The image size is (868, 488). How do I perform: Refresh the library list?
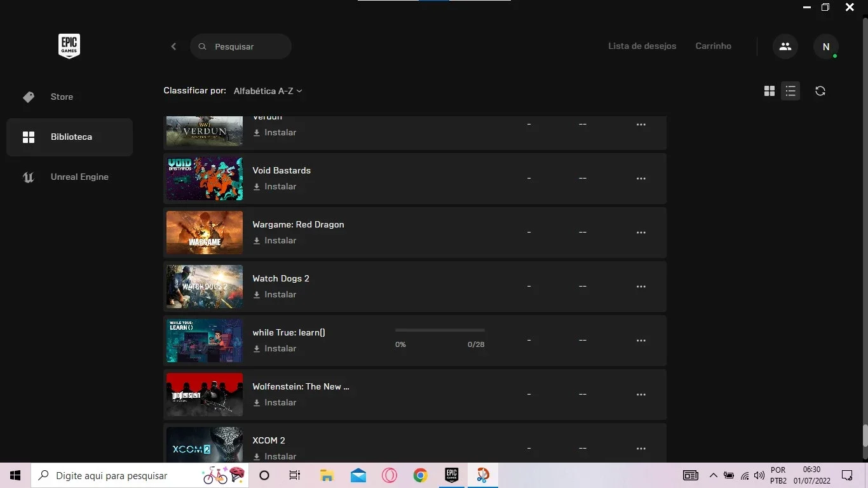(x=820, y=91)
